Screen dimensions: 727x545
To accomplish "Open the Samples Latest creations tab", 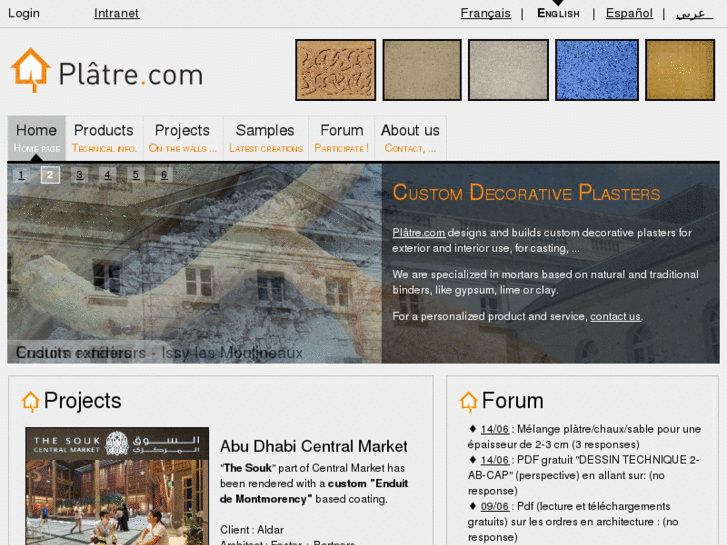I will 265,138.
